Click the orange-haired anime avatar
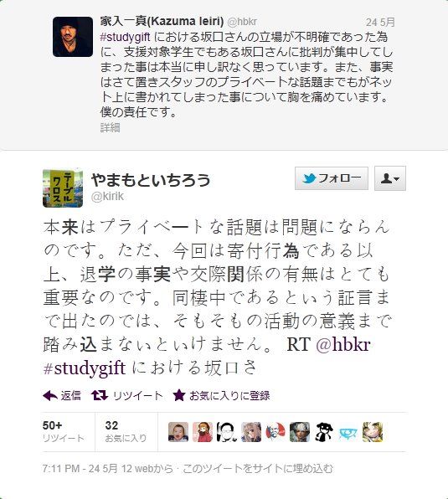 203,432
